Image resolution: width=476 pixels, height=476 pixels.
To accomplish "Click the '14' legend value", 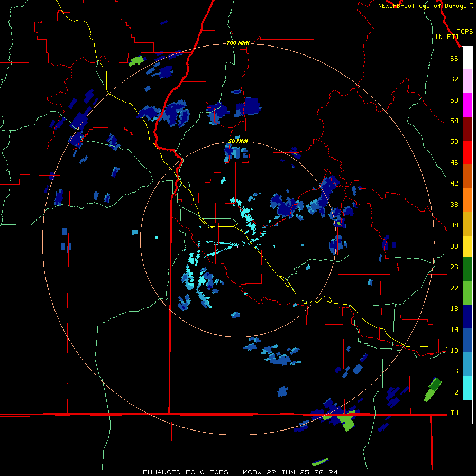I will click(454, 329).
